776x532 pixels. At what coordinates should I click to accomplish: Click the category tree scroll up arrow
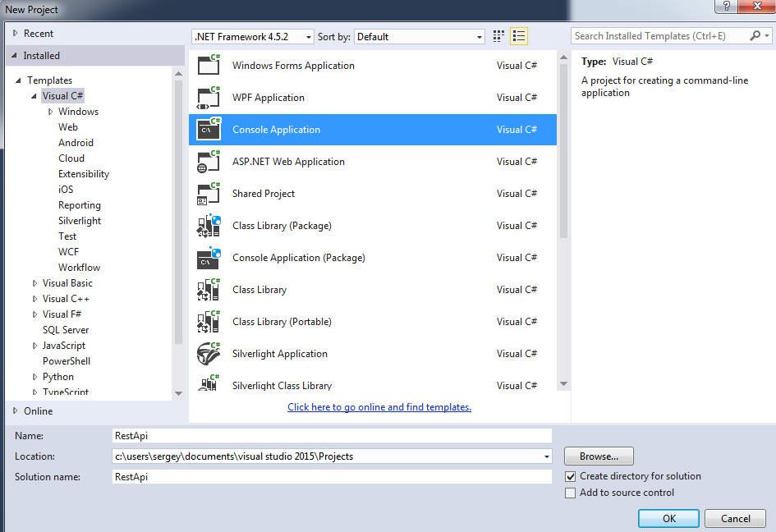click(179, 74)
